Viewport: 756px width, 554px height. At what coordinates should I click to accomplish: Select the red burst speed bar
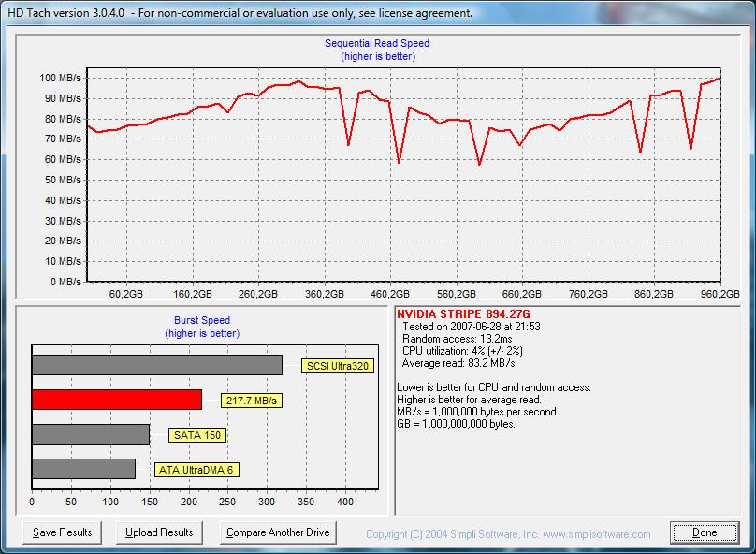(x=117, y=400)
